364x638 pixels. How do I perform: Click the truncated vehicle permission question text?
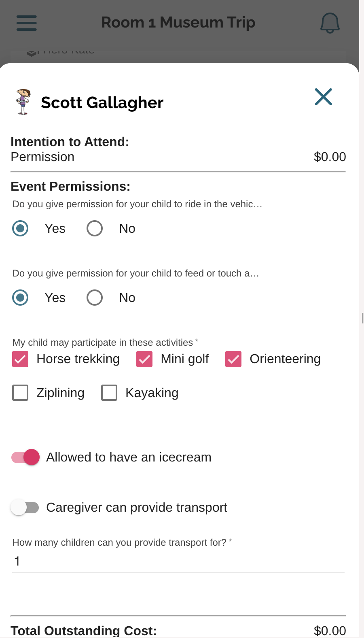(137, 204)
